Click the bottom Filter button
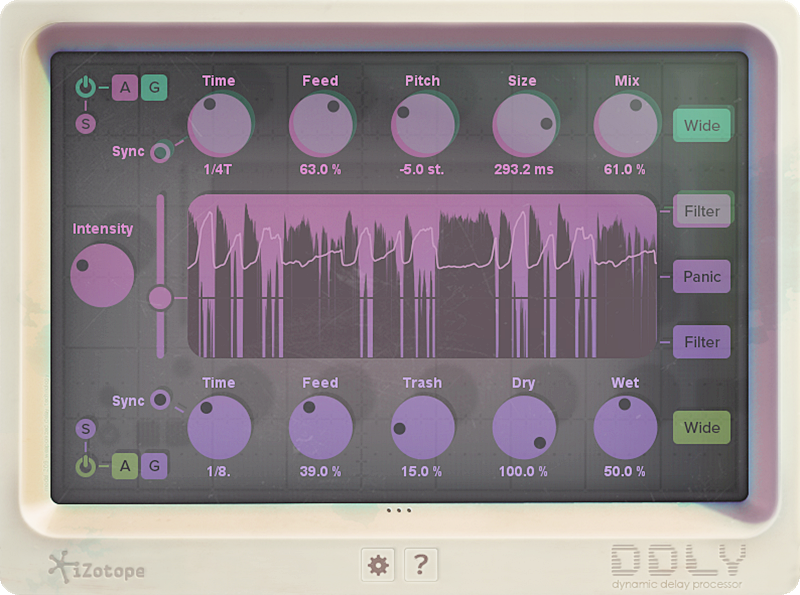 pos(702,341)
